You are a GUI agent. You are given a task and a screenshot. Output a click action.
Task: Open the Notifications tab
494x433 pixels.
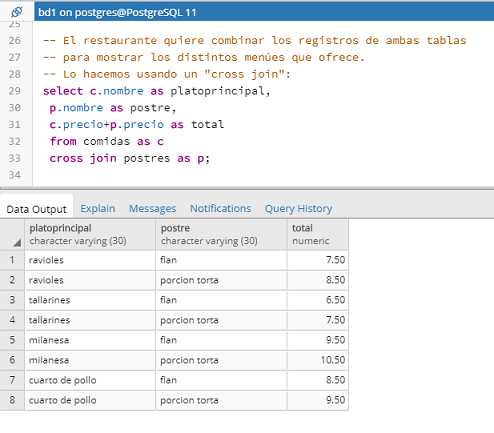[x=220, y=209]
